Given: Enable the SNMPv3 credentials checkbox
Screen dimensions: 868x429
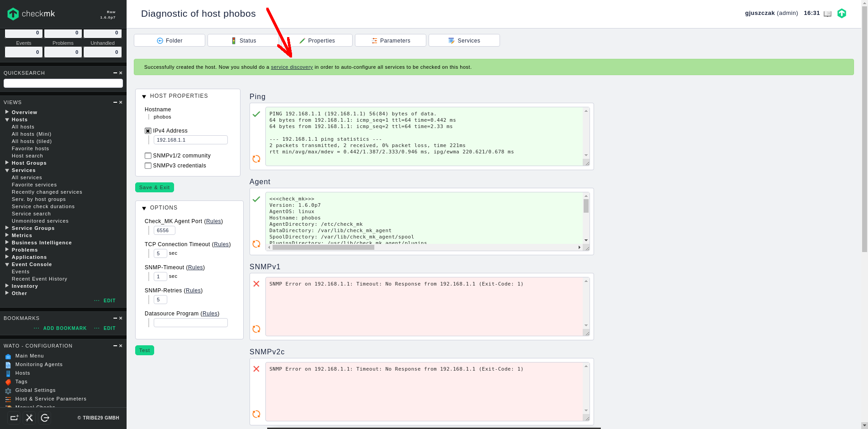Looking at the screenshot, I should [148, 166].
